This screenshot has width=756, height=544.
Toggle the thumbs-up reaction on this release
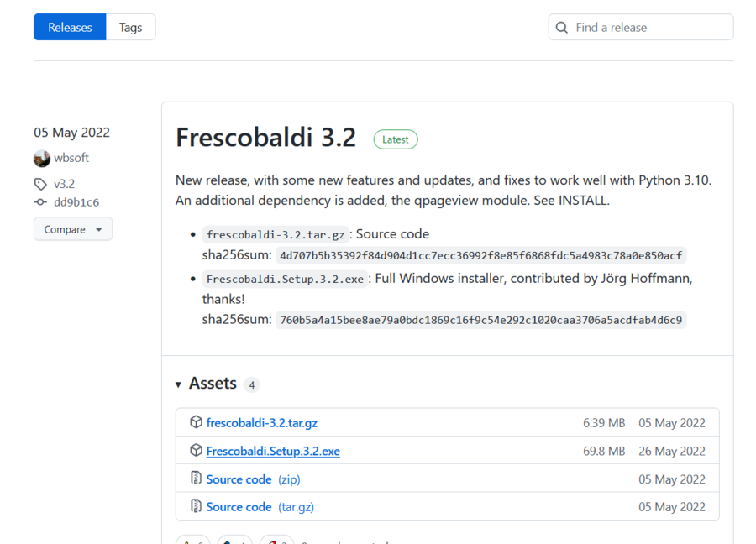(x=192, y=541)
